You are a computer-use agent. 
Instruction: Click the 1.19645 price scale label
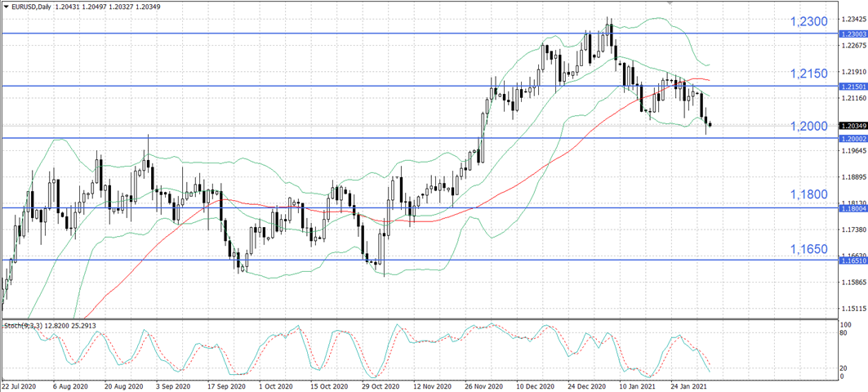pyautogui.click(x=853, y=150)
